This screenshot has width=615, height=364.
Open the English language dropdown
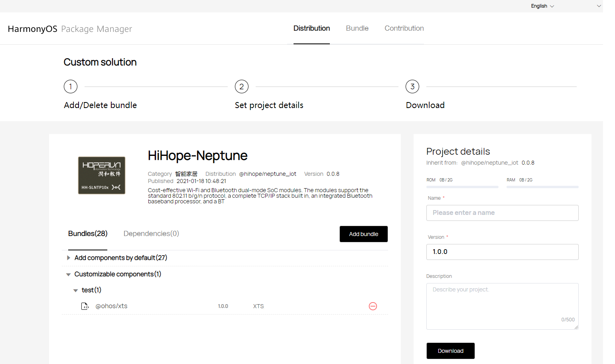(542, 6)
